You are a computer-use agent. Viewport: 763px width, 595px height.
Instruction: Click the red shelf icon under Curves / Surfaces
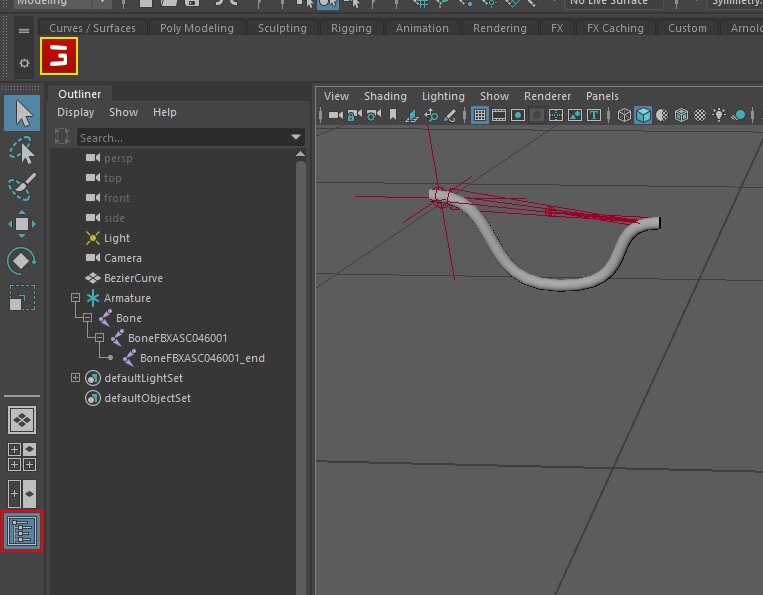pos(58,57)
